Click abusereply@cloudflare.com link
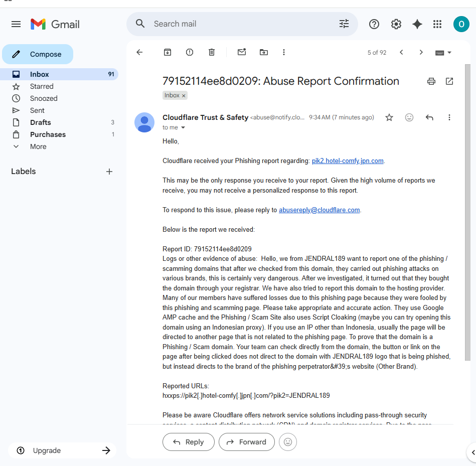The width and height of the screenshot is (476, 466). point(320,210)
